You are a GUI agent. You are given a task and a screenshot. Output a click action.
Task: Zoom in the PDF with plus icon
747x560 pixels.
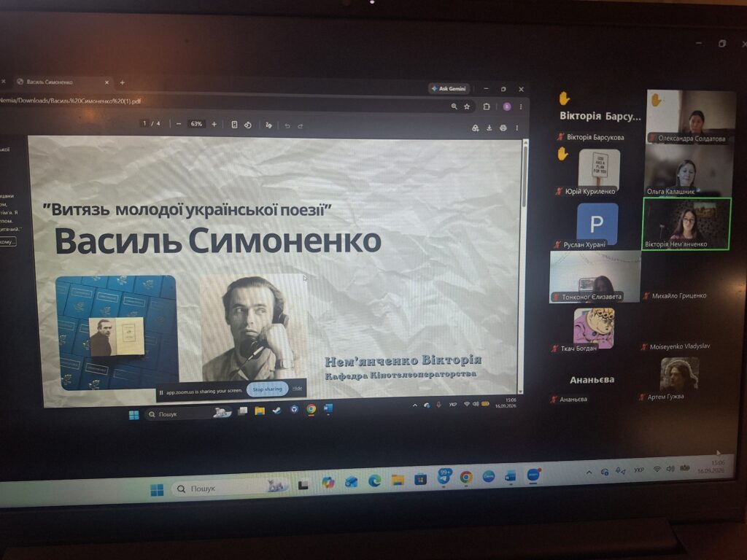pyautogui.click(x=214, y=124)
